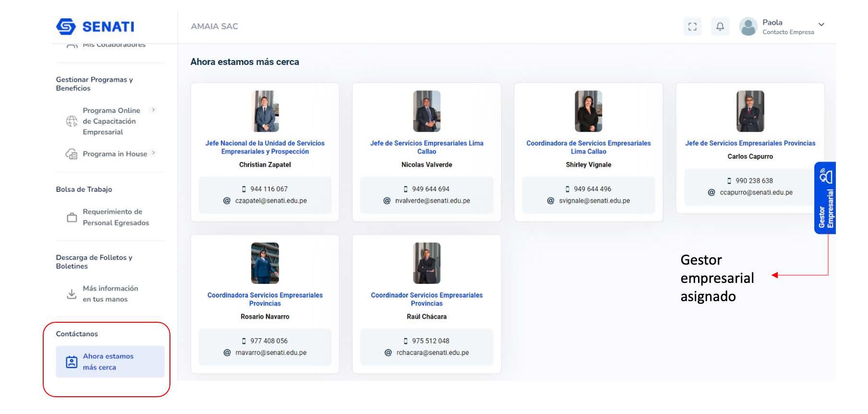Viewport: 868px width, 414px height.
Task: Click the name Shirley Vignale
Action: pyautogui.click(x=589, y=165)
